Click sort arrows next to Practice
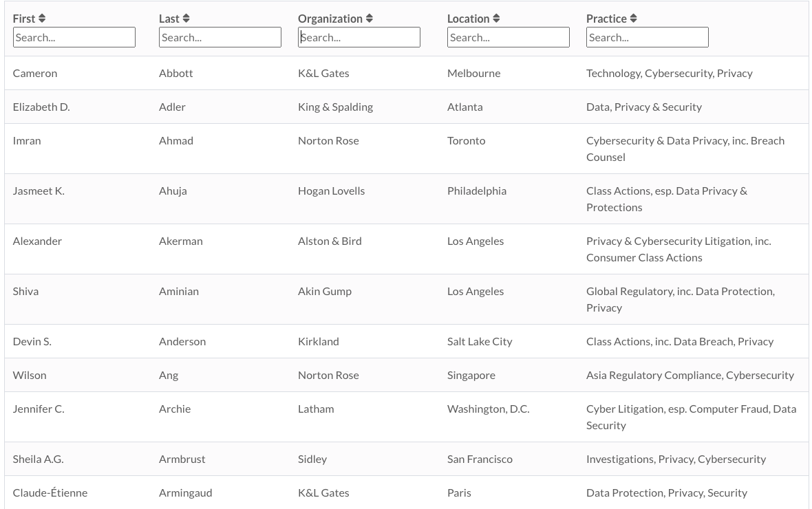The image size is (812, 509). tap(634, 19)
